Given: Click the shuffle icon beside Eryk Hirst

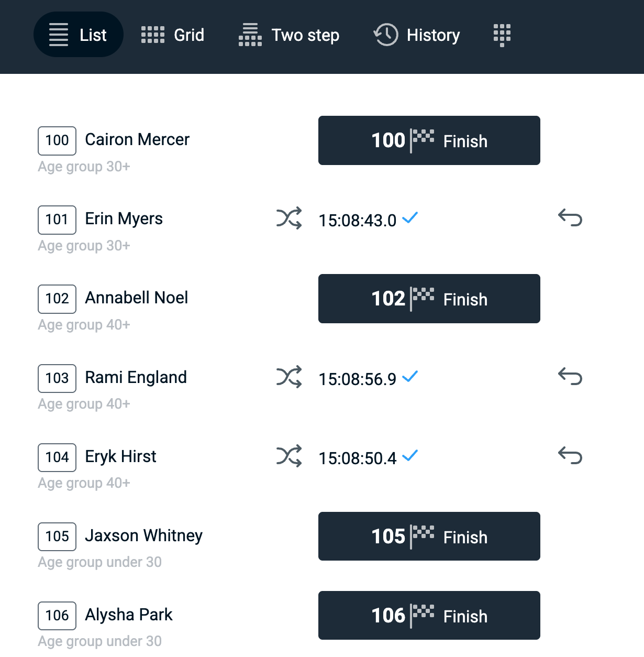Looking at the screenshot, I should 289,456.
